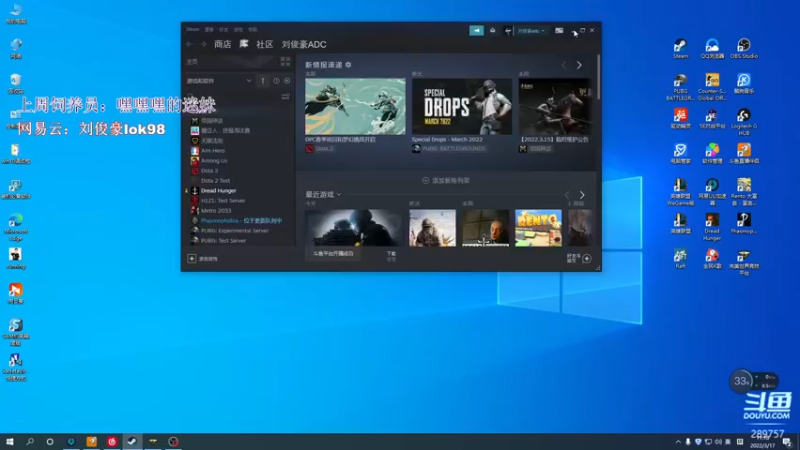Click the Steam icon in the taskbar
800x450 pixels.
(132, 442)
